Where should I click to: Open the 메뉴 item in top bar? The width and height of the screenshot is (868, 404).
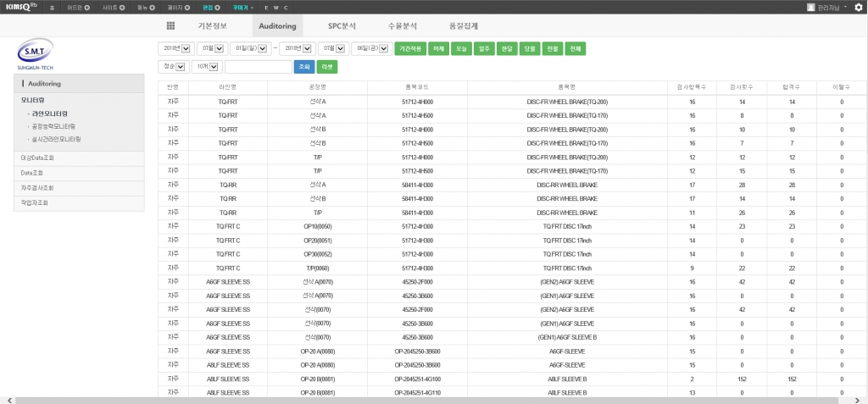146,8
